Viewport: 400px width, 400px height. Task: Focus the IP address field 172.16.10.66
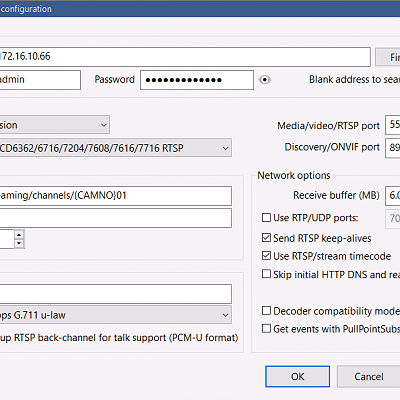click(185, 57)
